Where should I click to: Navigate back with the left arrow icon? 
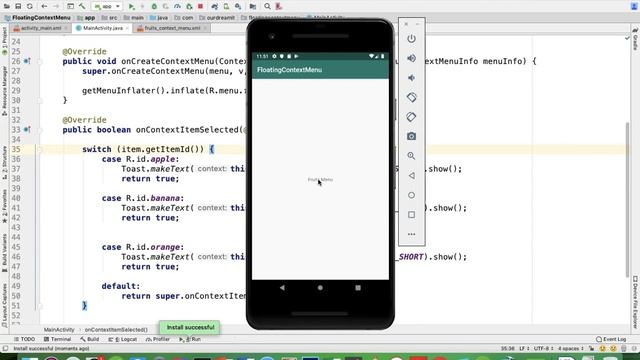point(44,7)
